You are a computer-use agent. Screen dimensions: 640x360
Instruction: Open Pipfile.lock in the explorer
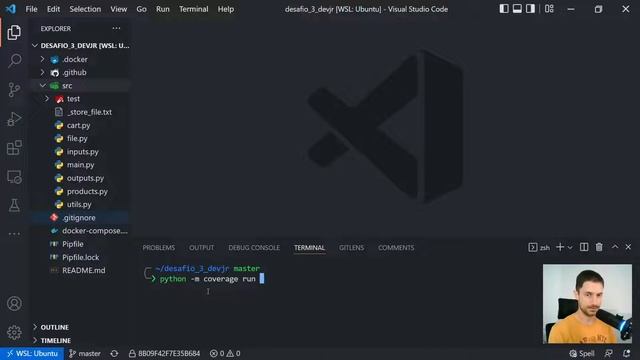[x=81, y=257]
